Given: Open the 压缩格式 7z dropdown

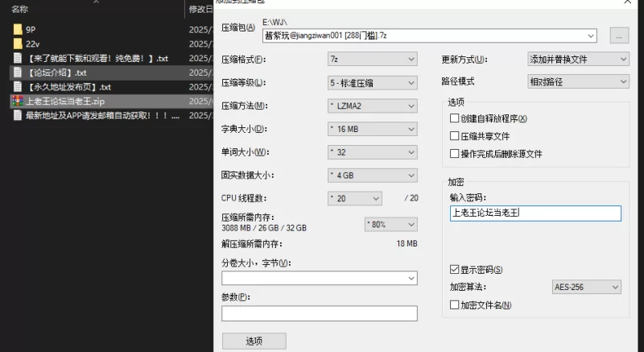Looking at the screenshot, I should pos(373,59).
